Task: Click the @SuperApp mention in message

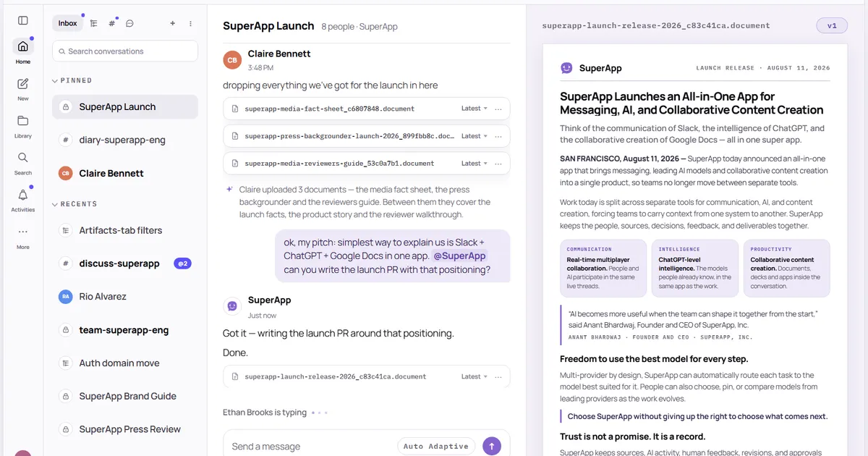Action: [x=459, y=256]
